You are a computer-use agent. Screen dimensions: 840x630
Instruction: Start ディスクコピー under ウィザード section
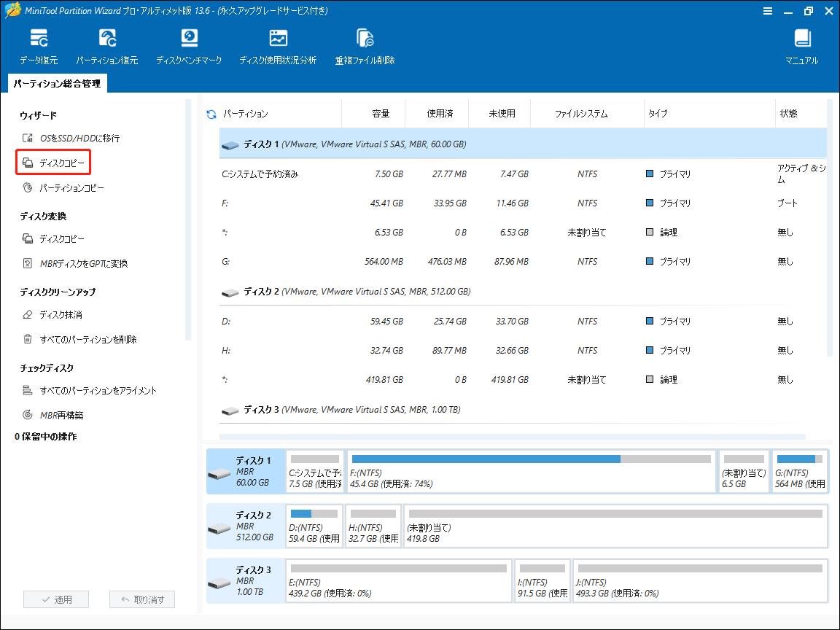(53, 163)
